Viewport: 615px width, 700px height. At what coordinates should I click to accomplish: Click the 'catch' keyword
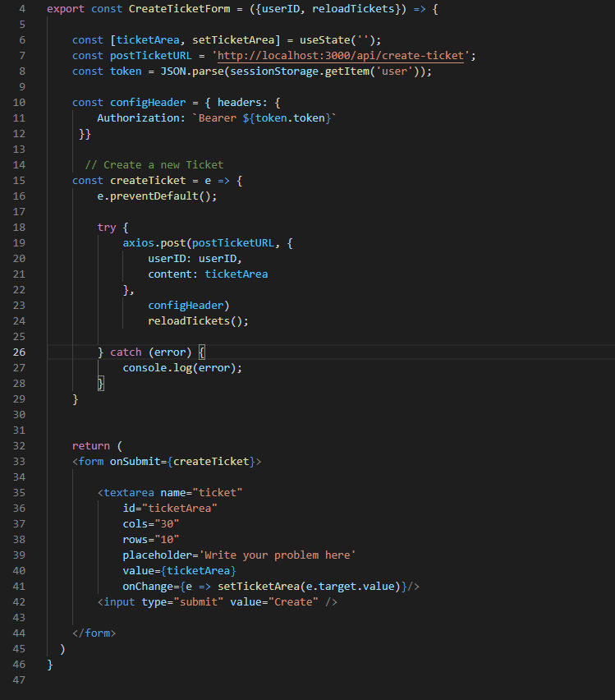point(126,352)
